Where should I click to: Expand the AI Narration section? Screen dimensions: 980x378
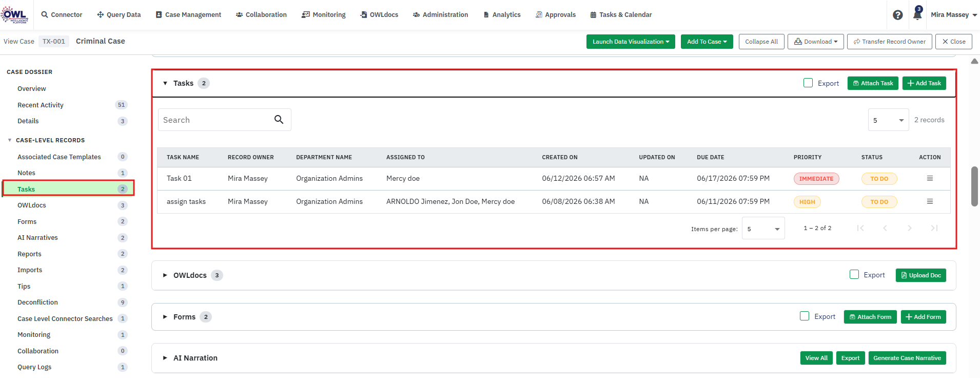(165, 358)
